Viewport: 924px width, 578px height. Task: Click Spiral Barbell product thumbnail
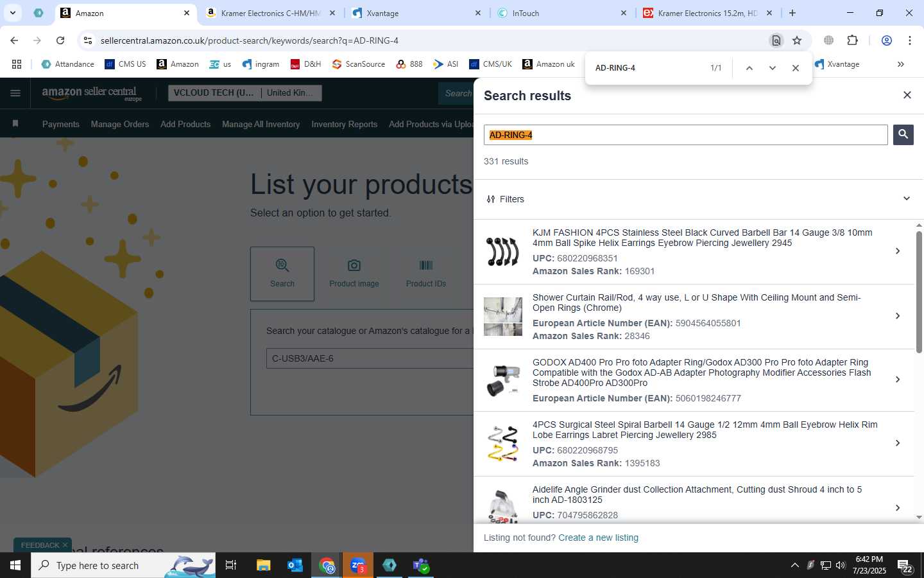point(502,444)
